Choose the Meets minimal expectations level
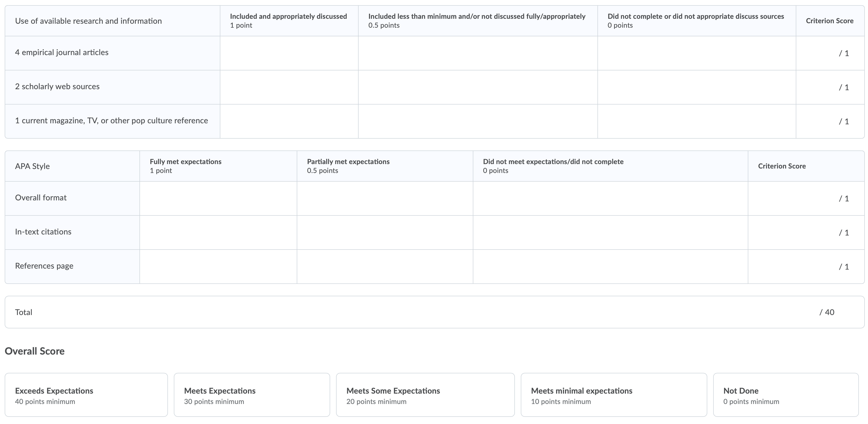Viewport: 868px width, 424px height. click(614, 395)
